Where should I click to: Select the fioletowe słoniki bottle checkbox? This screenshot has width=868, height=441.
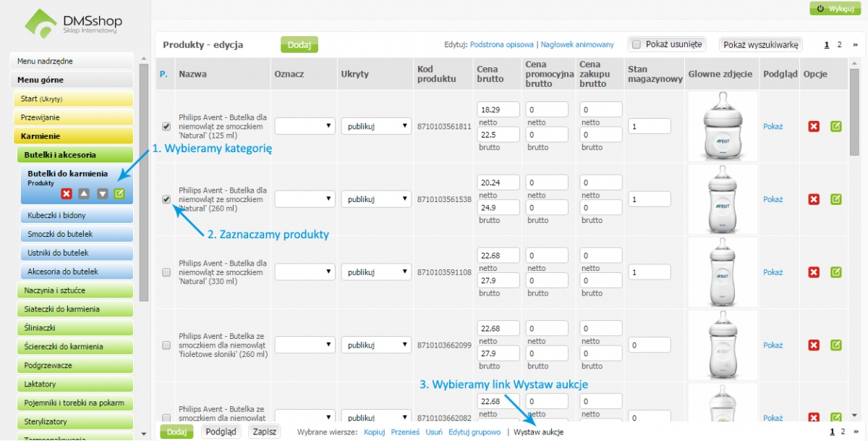point(166,345)
